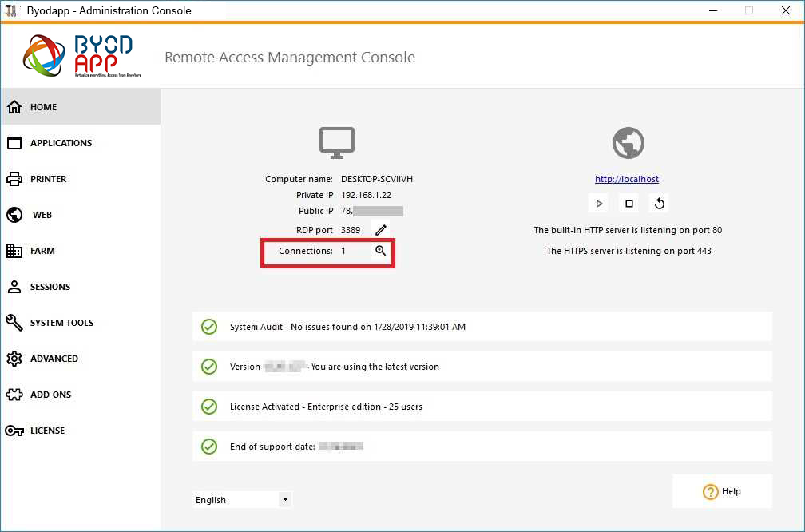Viewport: 805px width, 532px height.
Task: Open FARM via its building icon
Action: coord(14,251)
